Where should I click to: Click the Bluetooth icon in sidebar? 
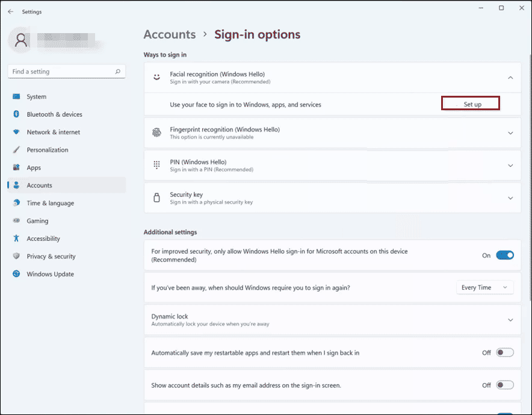[x=16, y=114]
